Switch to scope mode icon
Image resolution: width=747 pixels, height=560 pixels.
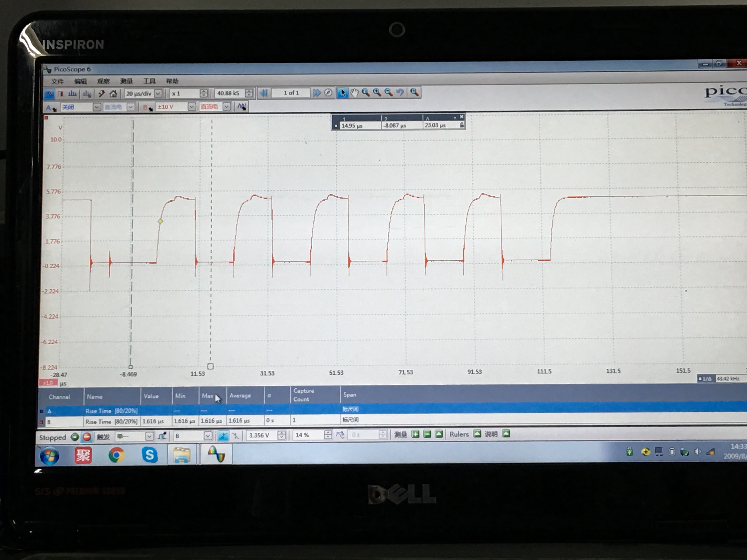pyautogui.click(x=49, y=94)
